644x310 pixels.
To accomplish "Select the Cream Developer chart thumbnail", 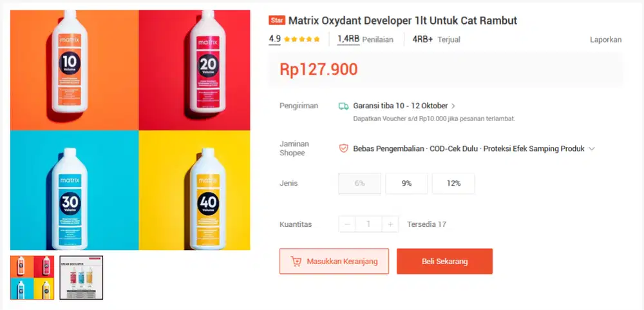I will pyautogui.click(x=81, y=278).
